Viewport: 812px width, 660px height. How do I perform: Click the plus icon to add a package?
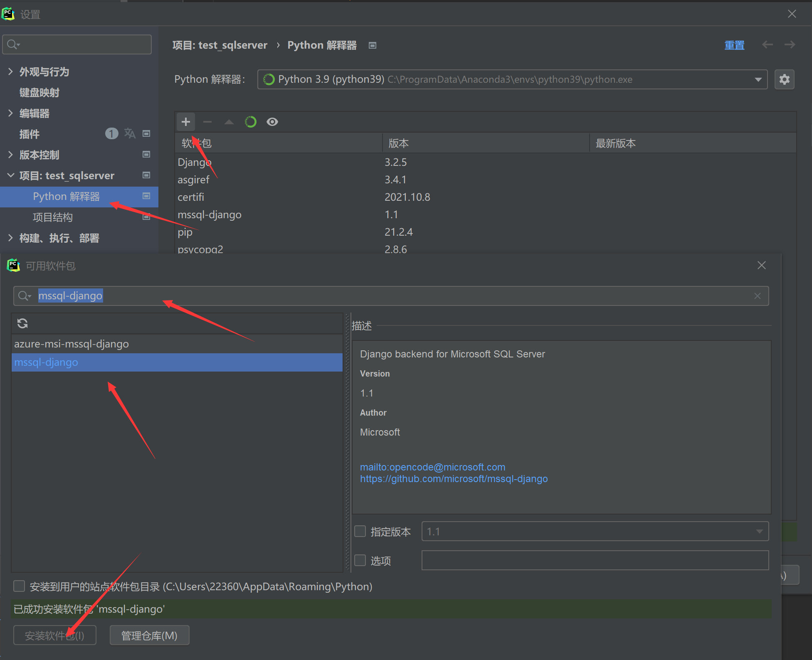click(x=186, y=122)
